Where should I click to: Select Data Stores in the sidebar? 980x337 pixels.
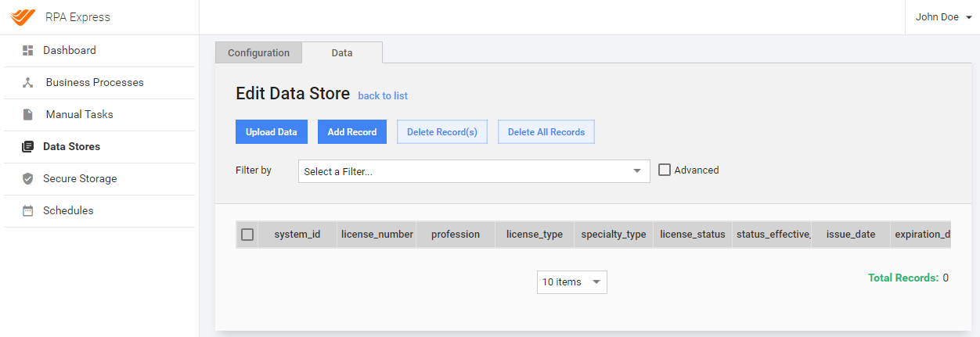coord(99,146)
